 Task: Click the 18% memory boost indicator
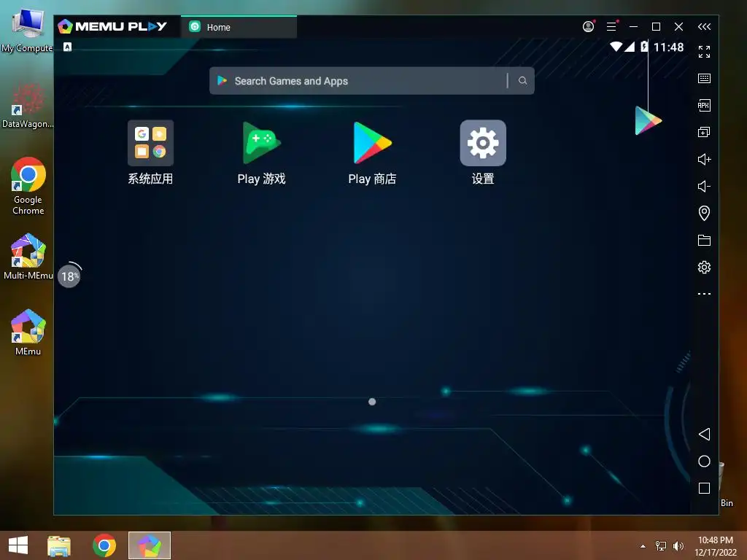tap(69, 276)
